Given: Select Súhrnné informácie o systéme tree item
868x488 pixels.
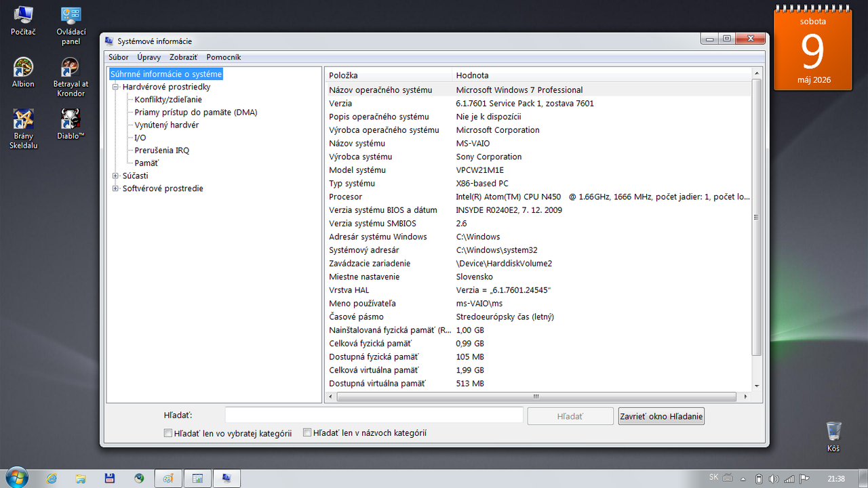Looking at the screenshot, I should click(x=166, y=74).
